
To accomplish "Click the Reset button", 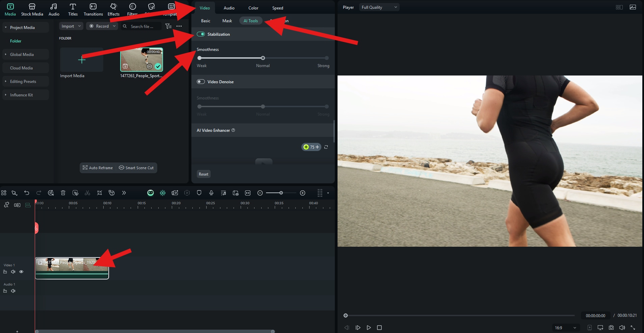I will (204, 174).
